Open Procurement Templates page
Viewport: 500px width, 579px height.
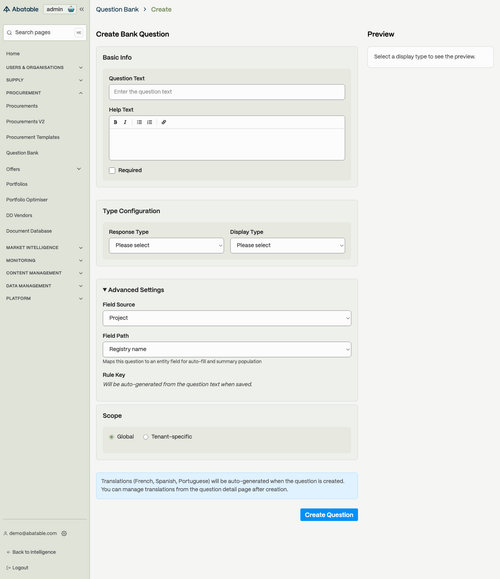pyautogui.click(x=32, y=137)
